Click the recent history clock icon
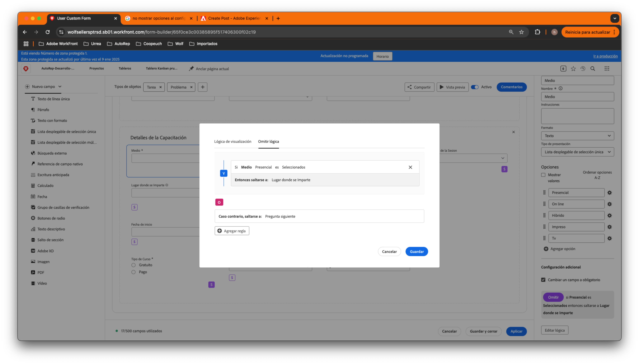Image resolution: width=639 pixels, height=364 pixels. coord(583,69)
